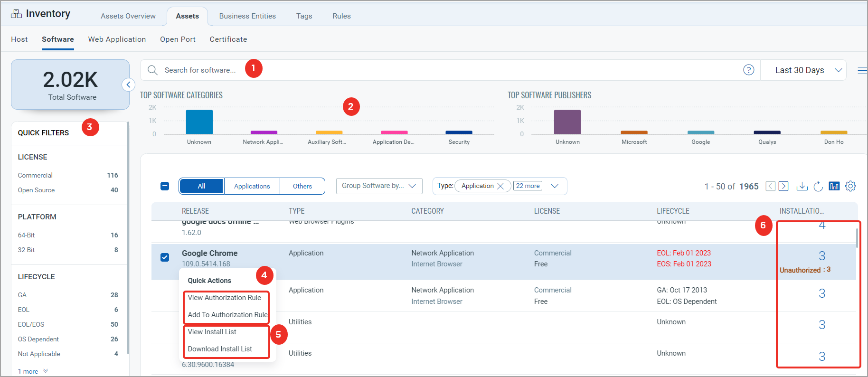Click the Security category bar
The width and height of the screenshot is (868, 377).
pyautogui.click(x=459, y=132)
